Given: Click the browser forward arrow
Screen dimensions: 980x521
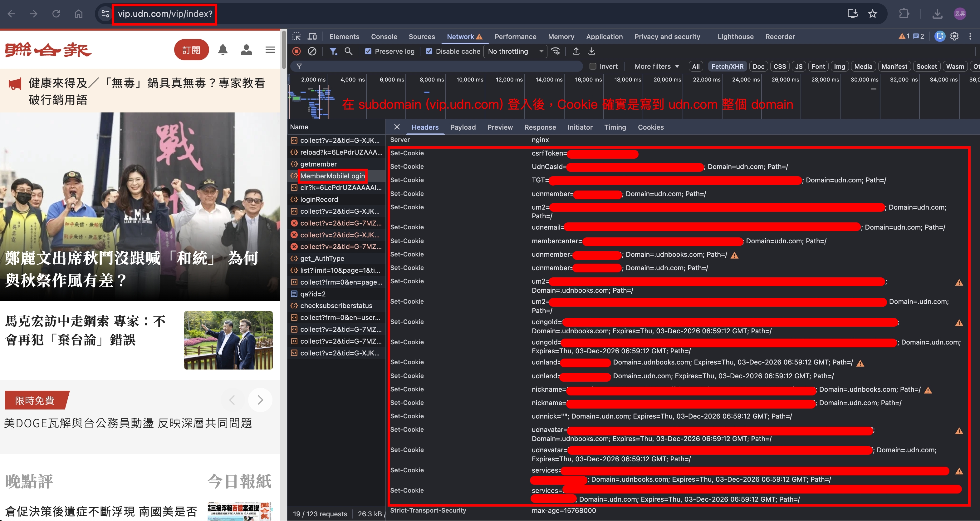Looking at the screenshot, I should point(34,14).
